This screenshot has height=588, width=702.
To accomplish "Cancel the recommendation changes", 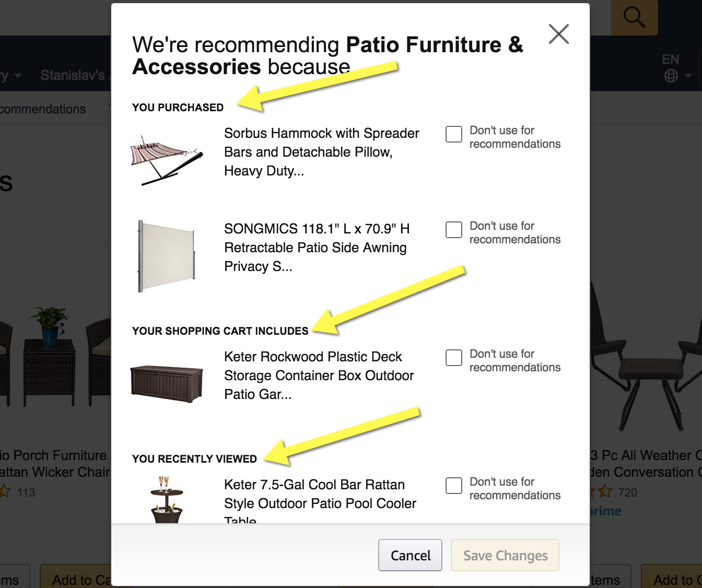I will 410,555.
